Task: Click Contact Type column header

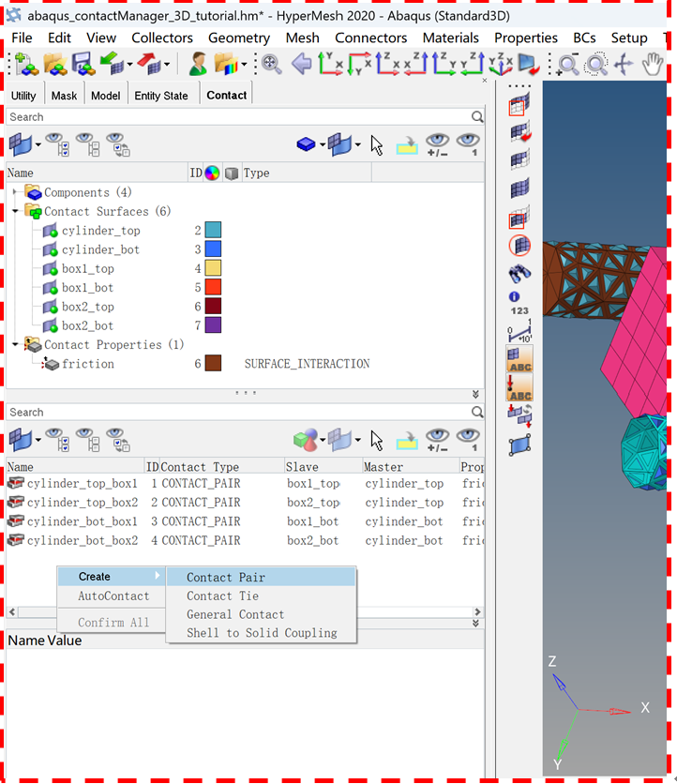Action: click(221, 467)
